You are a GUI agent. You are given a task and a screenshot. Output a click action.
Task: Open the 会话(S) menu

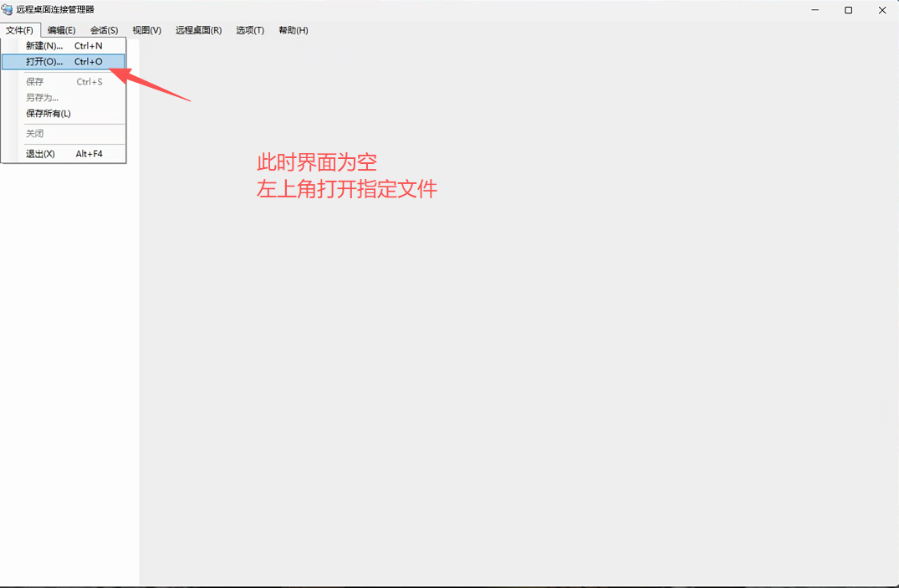104,30
